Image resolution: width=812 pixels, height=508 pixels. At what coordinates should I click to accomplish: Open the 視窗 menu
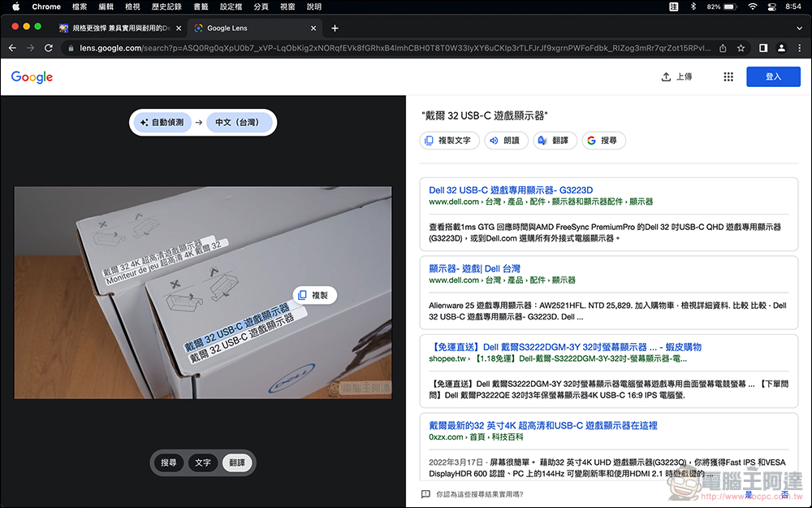point(287,7)
